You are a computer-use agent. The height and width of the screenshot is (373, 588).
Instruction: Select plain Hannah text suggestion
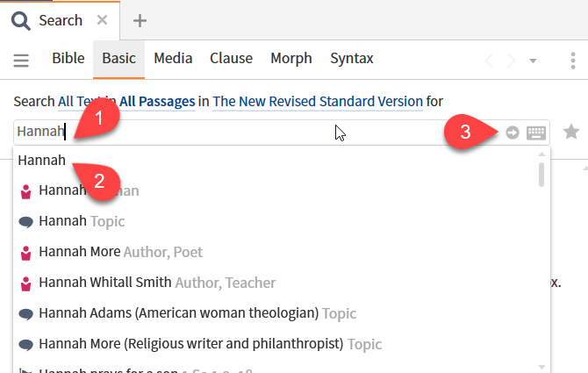point(41,161)
